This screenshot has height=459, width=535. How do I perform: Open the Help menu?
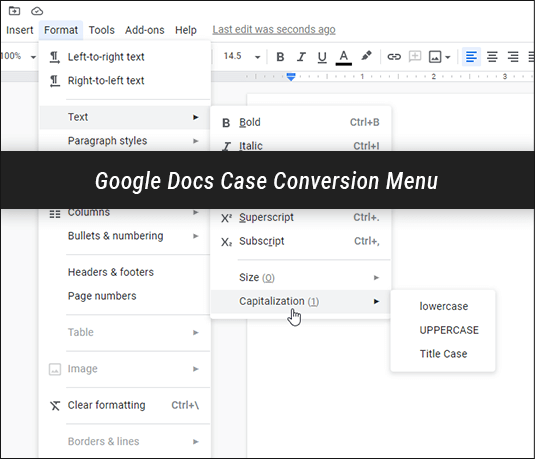pos(186,30)
